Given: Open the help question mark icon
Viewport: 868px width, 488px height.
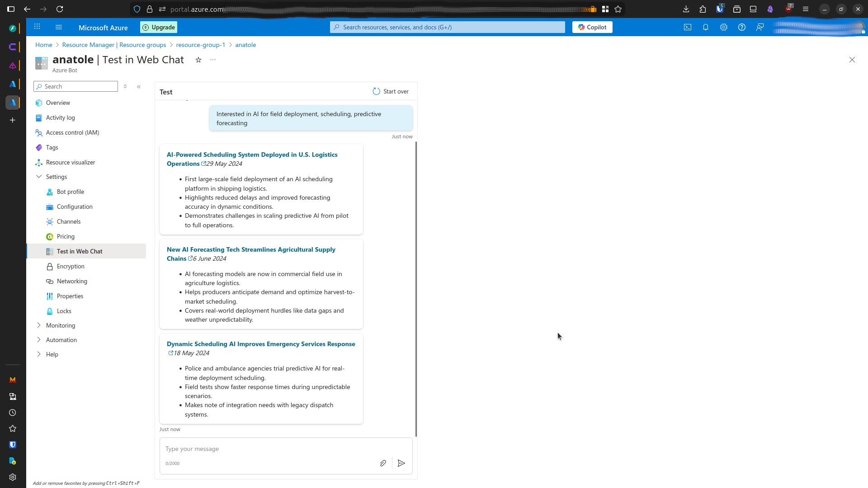Looking at the screenshot, I should [741, 27].
